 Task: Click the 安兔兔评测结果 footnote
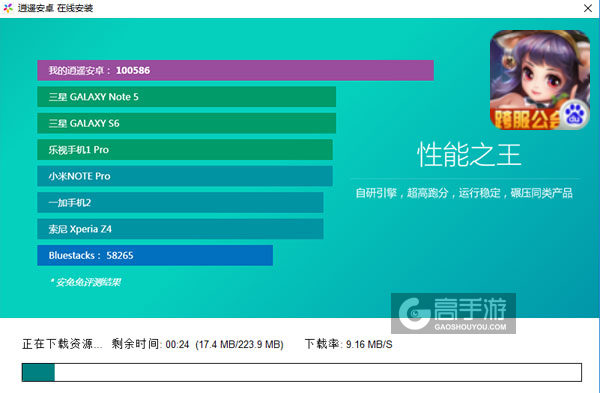(x=85, y=282)
